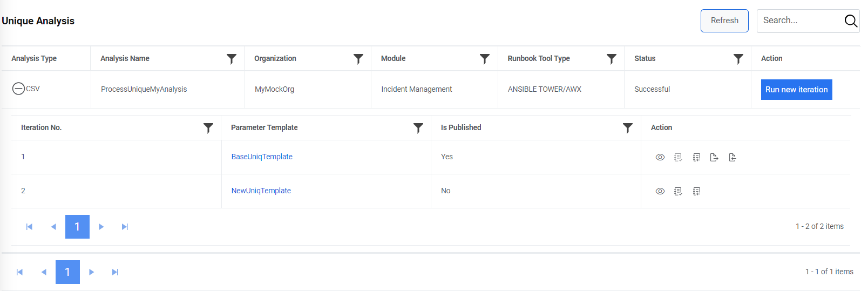Open filter on Runbook Tool Type column
868x291 pixels.
point(611,59)
